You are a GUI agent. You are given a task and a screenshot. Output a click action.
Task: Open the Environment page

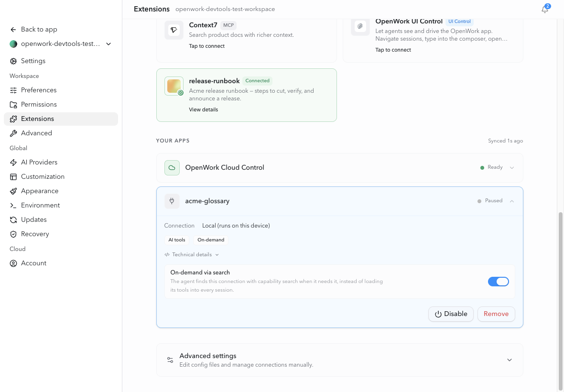[x=61, y=206]
